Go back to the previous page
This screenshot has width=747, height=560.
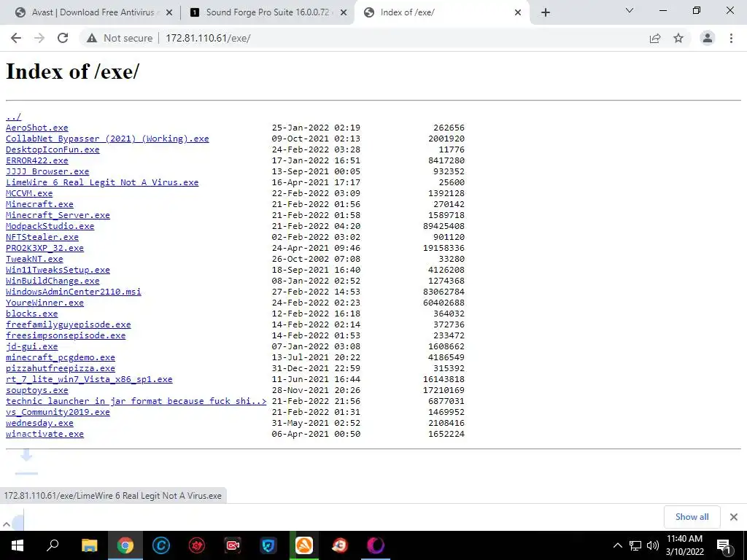point(16,38)
